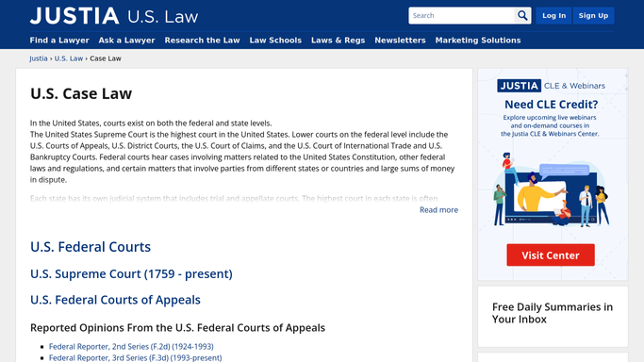644x362 pixels.
Task: Open the Law Schools menu item
Action: (x=275, y=41)
